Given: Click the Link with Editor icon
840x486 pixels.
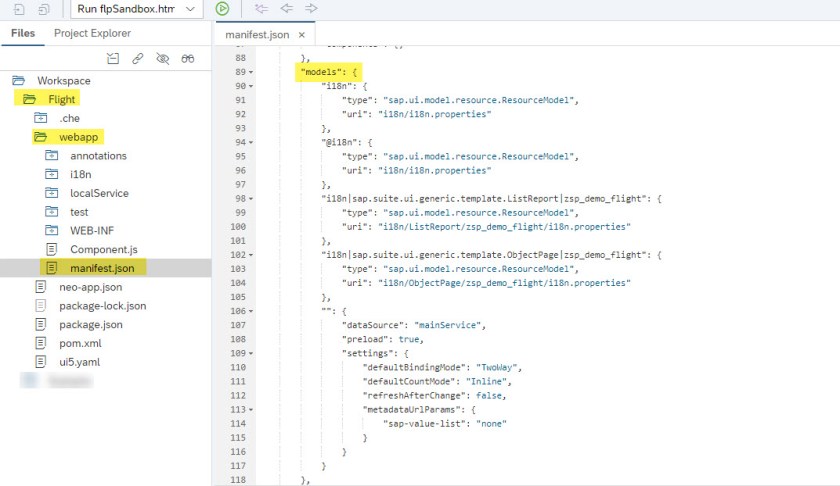Looking at the screenshot, I should [138, 58].
